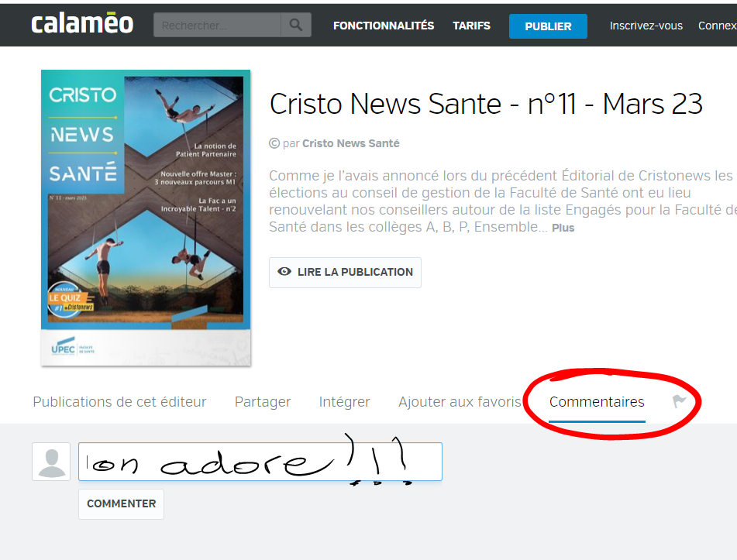Click the Cristo News Sante publication title

[486, 103]
